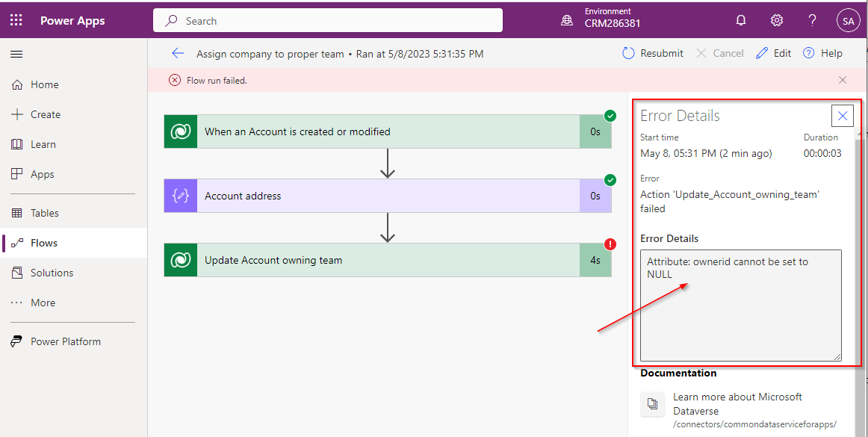Screen dimensions: 868x437
Task: Click the notifications bell icon
Action: [x=741, y=21]
